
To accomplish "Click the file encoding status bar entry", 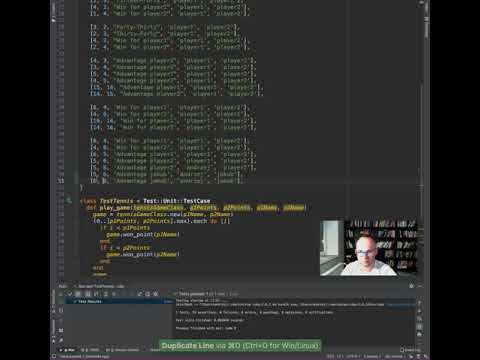I will pyautogui.click(x=353, y=357).
